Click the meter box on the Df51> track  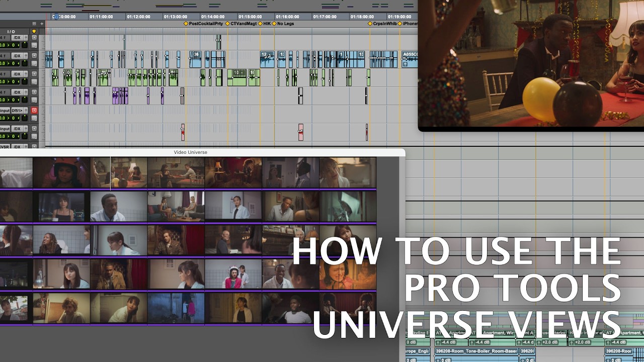25,118
